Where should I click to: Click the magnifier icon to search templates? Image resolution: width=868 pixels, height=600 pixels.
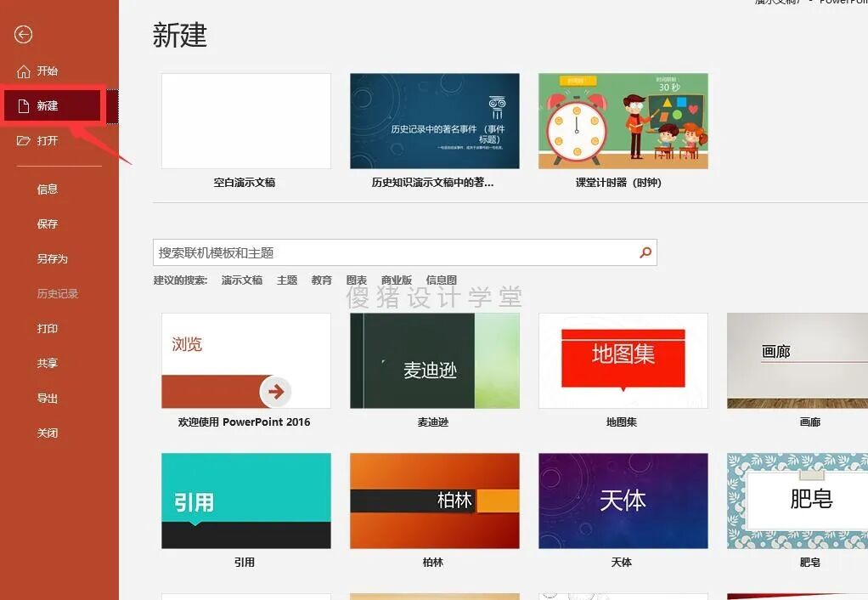click(x=645, y=252)
